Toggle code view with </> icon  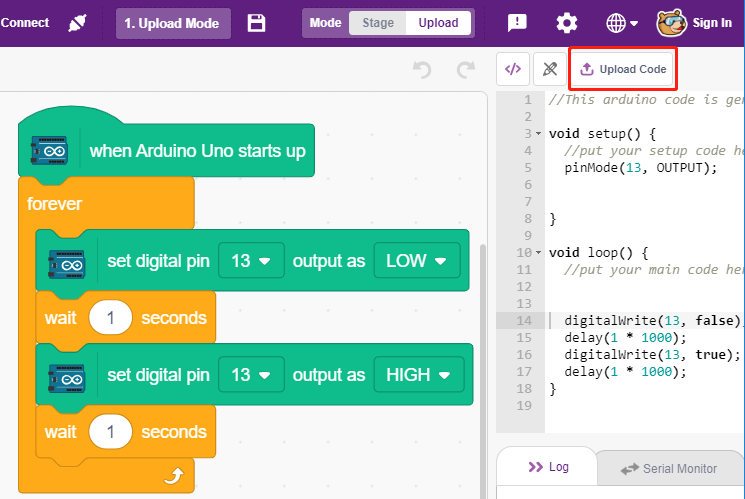[513, 69]
